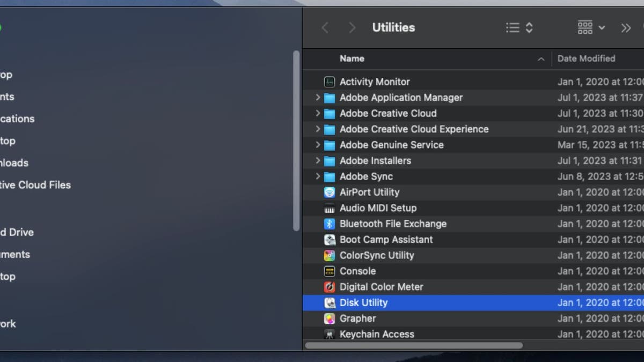
Task: Click the Console app icon
Action: (330, 271)
